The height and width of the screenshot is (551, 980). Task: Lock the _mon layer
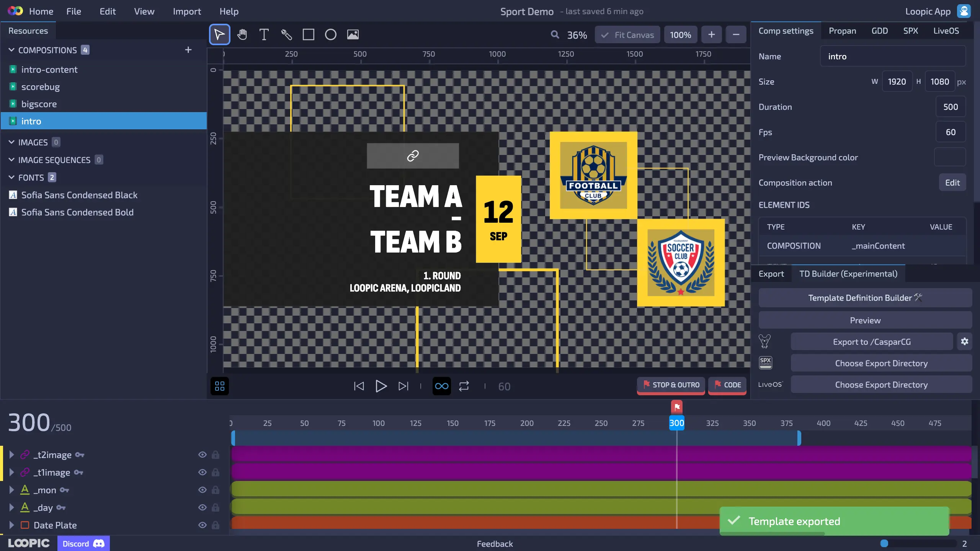click(216, 490)
